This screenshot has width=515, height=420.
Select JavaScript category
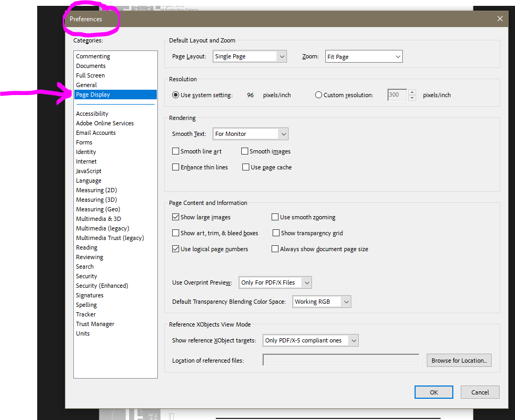(x=88, y=171)
